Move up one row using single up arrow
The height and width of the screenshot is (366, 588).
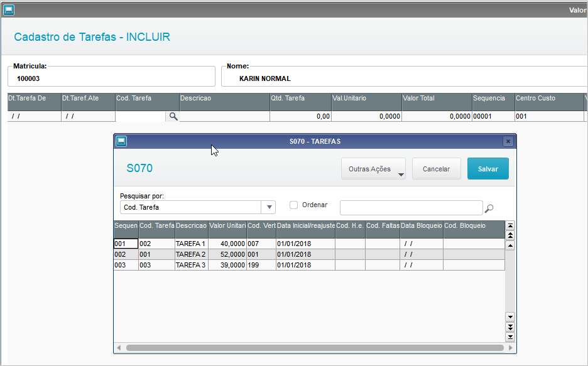tap(510, 245)
